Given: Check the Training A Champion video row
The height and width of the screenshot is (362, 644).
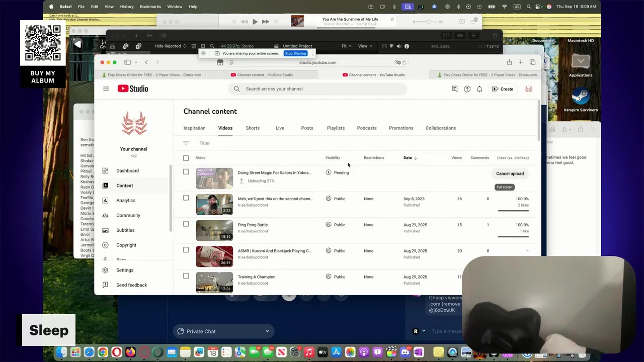Looking at the screenshot, I should pyautogui.click(x=186, y=276).
